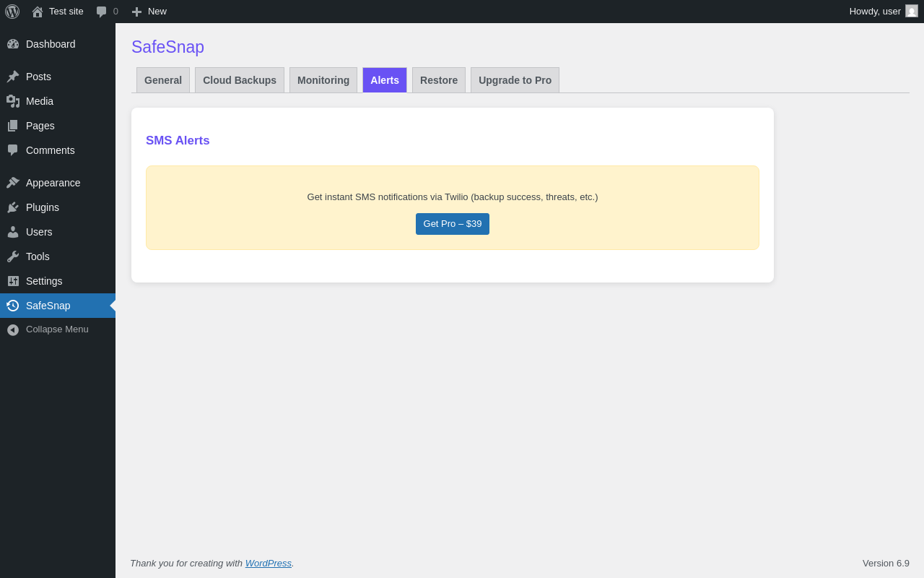Screen dimensions: 924x578
Task: Select the SafeSnap menu label
Action: pos(48,306)
